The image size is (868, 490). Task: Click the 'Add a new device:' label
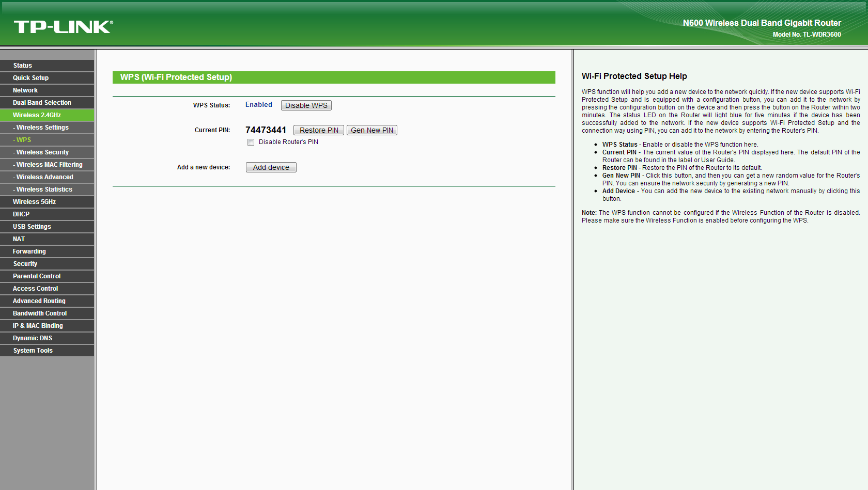(x=204, y=167)
